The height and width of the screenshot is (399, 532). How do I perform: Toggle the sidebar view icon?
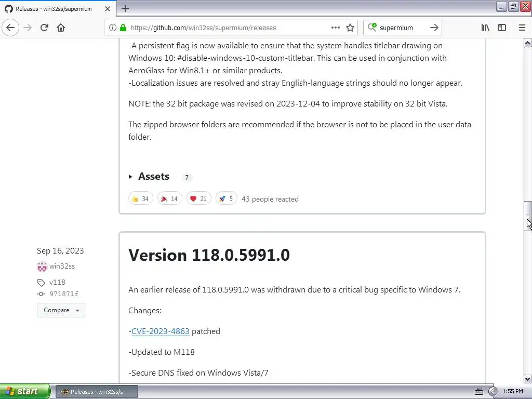click(x=502, y=28)
